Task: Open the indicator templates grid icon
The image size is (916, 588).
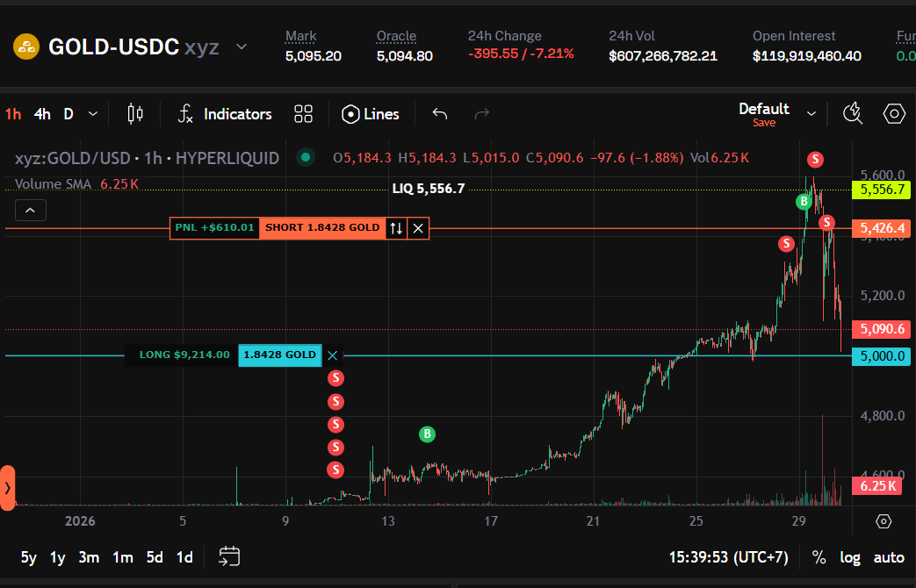Action: (x=303, y=114)
